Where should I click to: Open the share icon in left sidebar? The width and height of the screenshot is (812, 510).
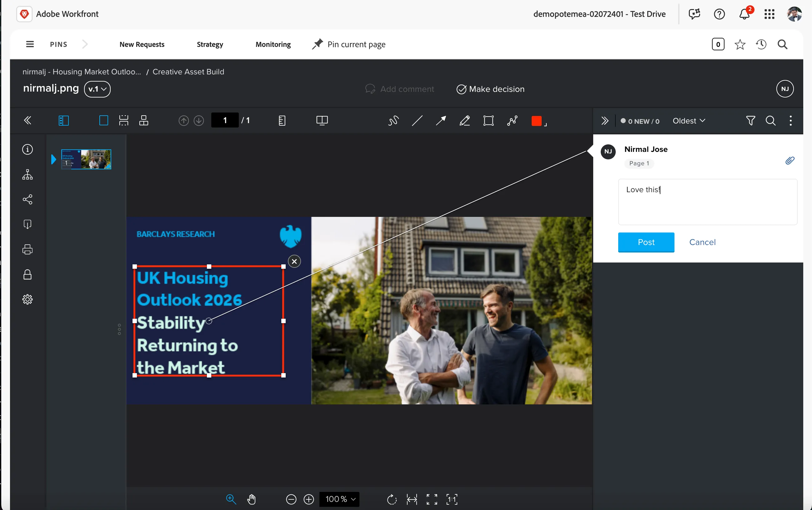(27, 199)
